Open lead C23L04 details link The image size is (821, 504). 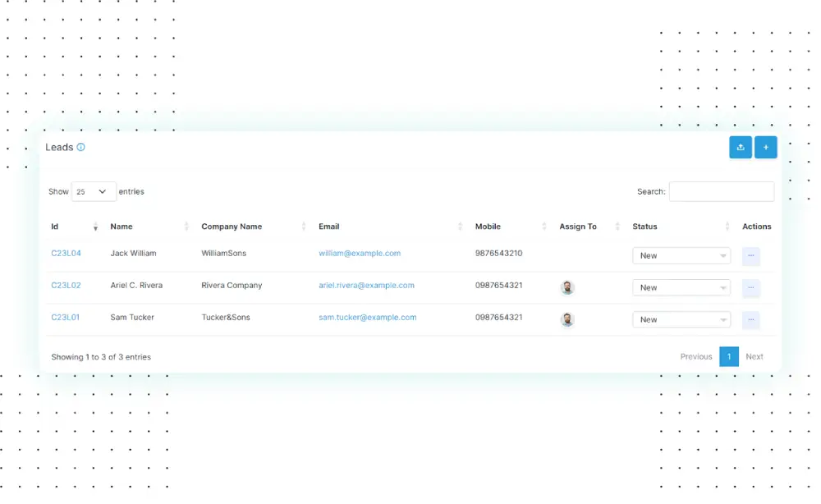pyautogui.click(x=66, y=254)
